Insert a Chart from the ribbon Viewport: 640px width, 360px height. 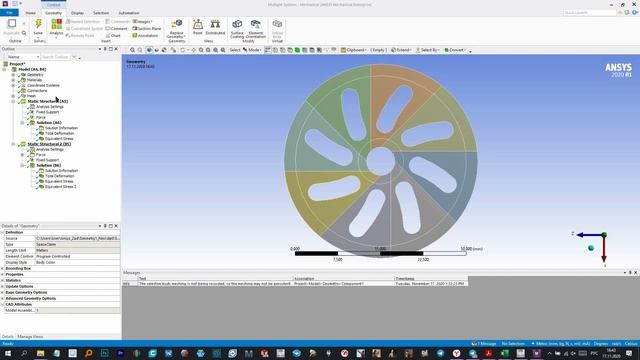pos(113,36)
